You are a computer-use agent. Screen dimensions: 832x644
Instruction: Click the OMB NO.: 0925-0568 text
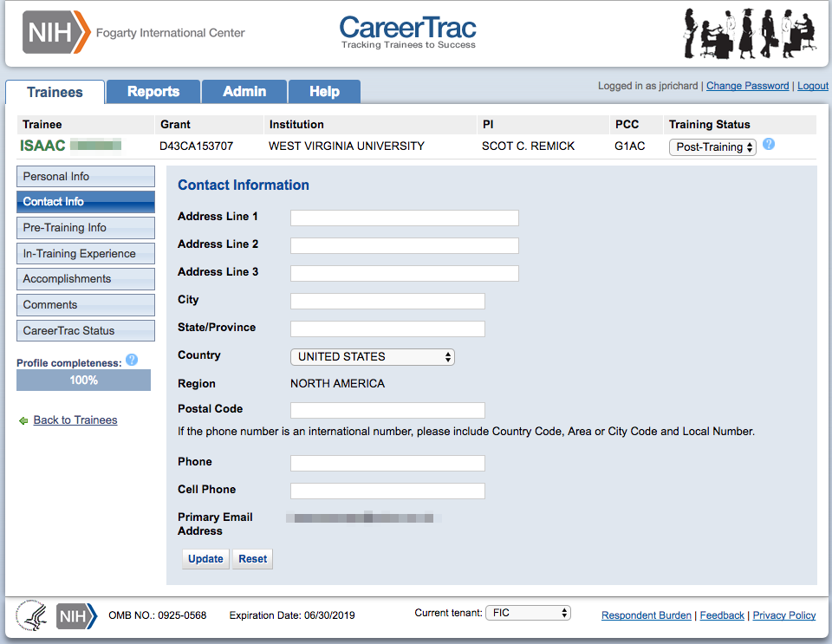[x=158, y=615]
